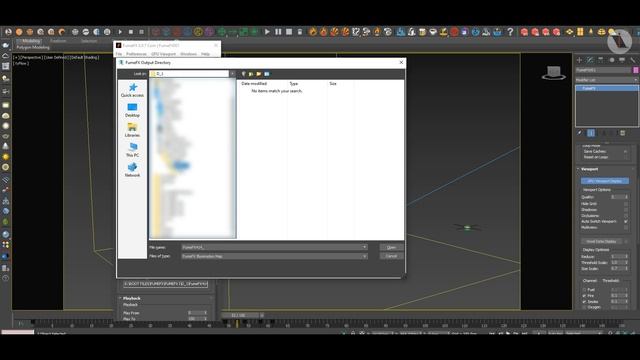Enable the Fuel channel checkbox
This screenshot has width=640, height=360.
[584, 290]
